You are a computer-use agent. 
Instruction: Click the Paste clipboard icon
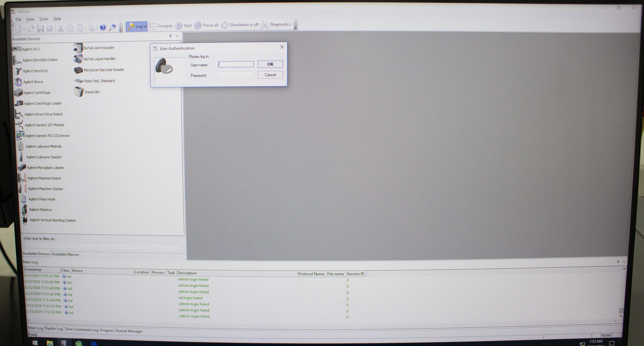point(80,28)
